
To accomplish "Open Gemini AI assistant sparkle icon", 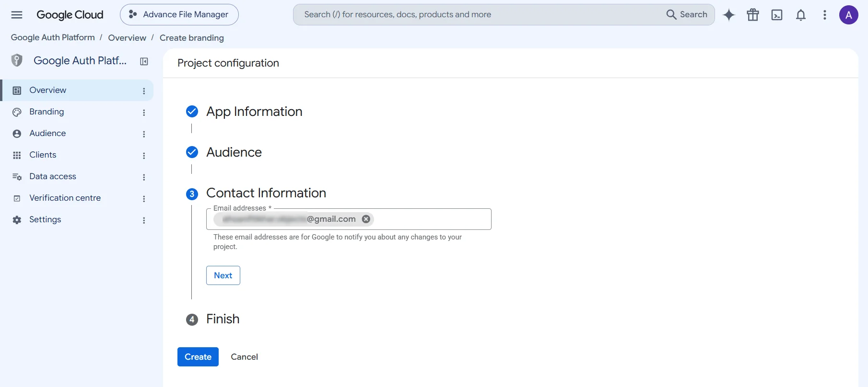I will point(729,15).
